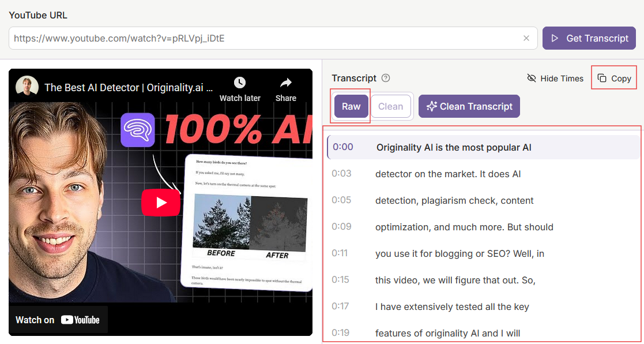Jump to the 0:00 timestamp

(342, 147)
